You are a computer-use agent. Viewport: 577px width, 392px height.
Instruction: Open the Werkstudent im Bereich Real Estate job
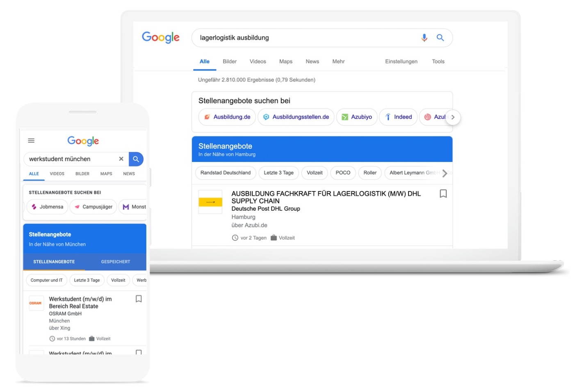coord(80,303)
